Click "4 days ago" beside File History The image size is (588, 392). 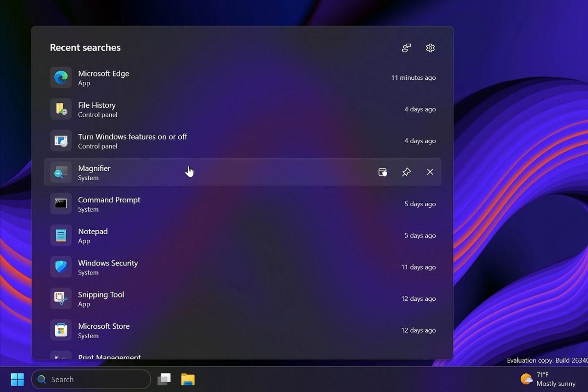420,109
